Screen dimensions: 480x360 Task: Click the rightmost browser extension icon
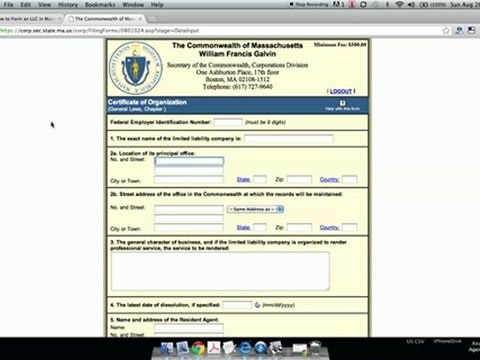click(x=471, y=31)
